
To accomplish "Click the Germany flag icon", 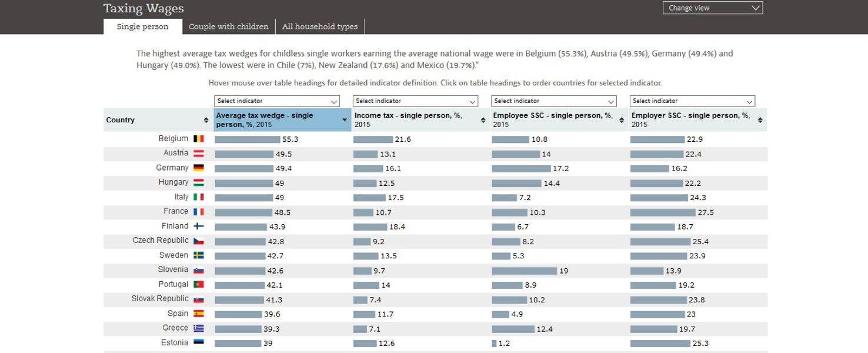I will point(199,168).
